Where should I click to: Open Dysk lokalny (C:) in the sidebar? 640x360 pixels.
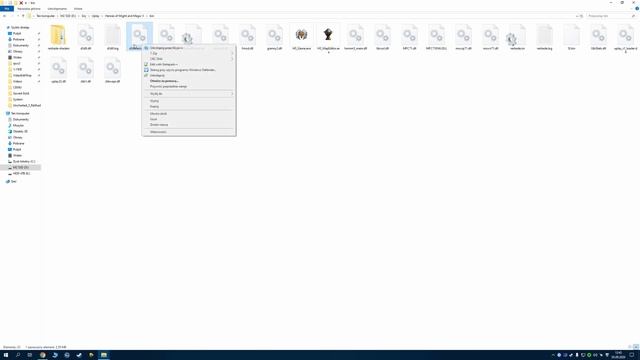point(24,162)
